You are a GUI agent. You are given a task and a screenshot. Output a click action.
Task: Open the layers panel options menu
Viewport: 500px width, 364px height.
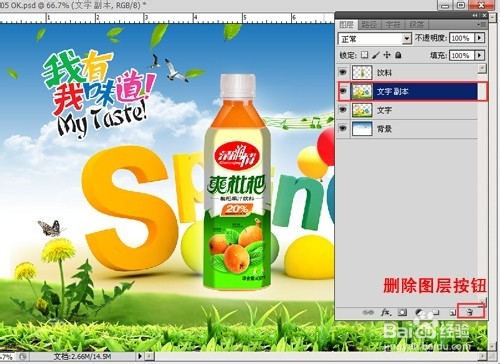tap(482, 24)
